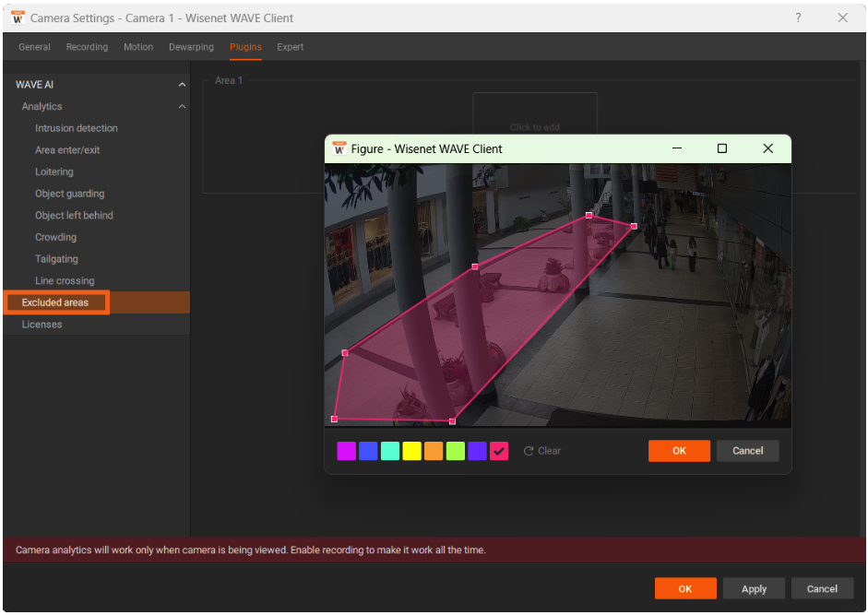Open Object guarding settings
The height and width of the screenshot is (615, 868).
click(70, 194)
